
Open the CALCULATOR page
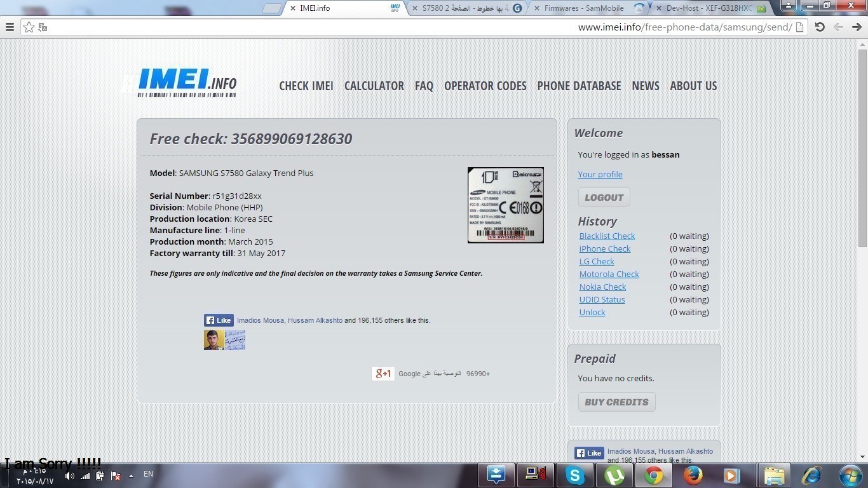tap(374, 86)
